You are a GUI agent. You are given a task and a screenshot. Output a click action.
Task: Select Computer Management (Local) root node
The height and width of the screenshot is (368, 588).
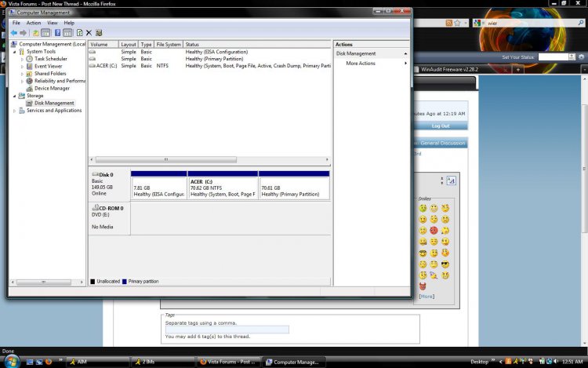point(52,44)
